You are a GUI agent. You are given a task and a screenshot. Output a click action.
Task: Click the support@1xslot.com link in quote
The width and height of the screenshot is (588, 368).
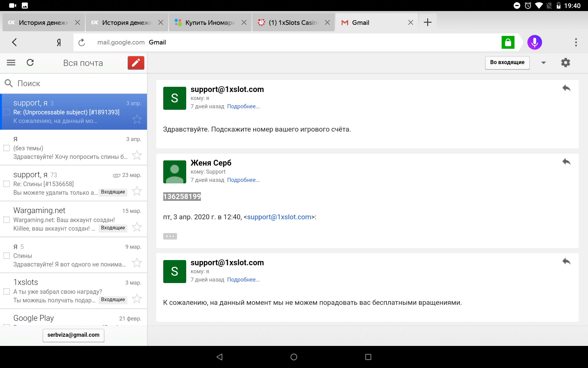tap(279, 217)
